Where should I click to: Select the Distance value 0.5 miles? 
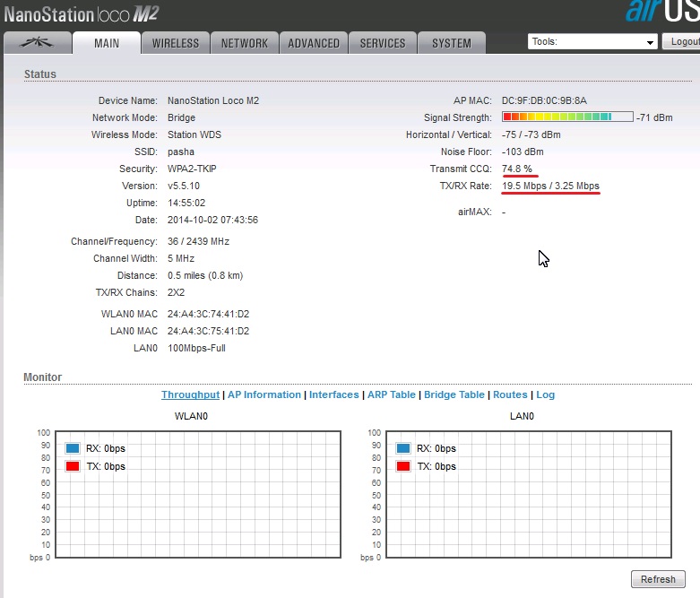(x=185, y=275)
